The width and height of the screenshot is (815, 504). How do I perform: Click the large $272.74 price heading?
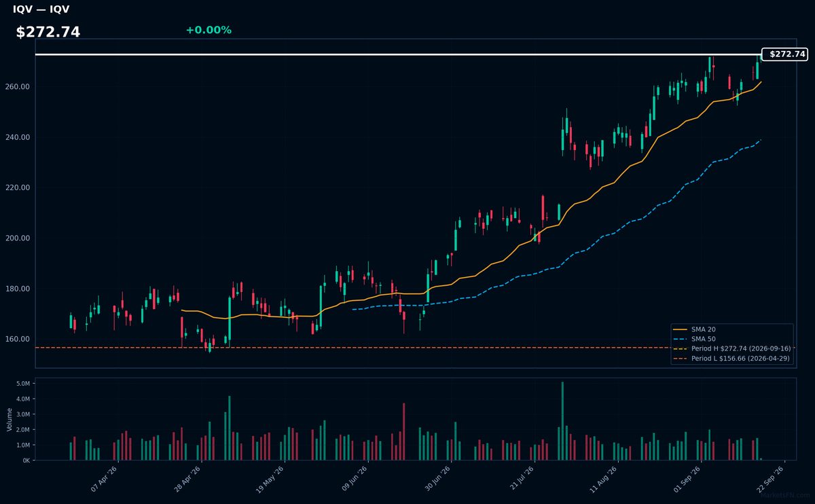point(48,32)
